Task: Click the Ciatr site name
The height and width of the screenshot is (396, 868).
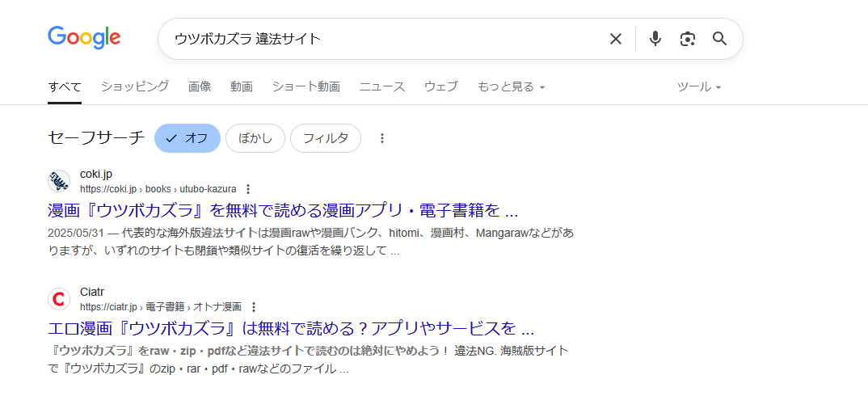Action: point(92,293)
